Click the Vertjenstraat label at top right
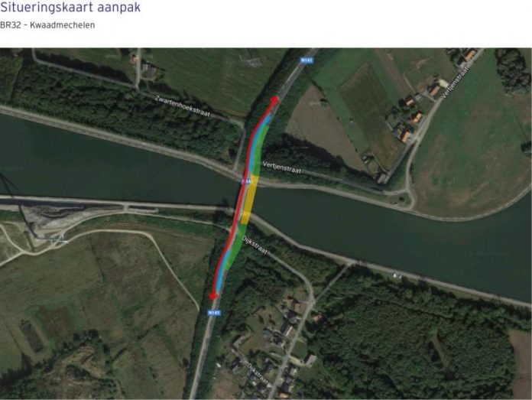532x400 pixels. (456, 83)
